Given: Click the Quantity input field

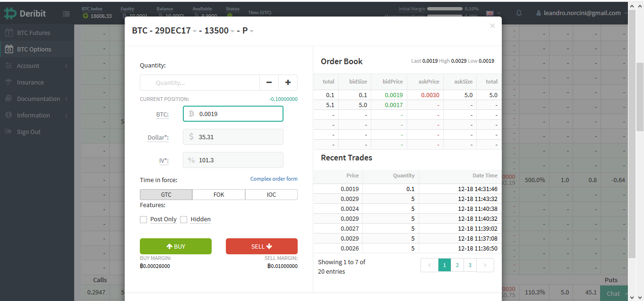Looking at the screenshot, I should click(200, 83).
